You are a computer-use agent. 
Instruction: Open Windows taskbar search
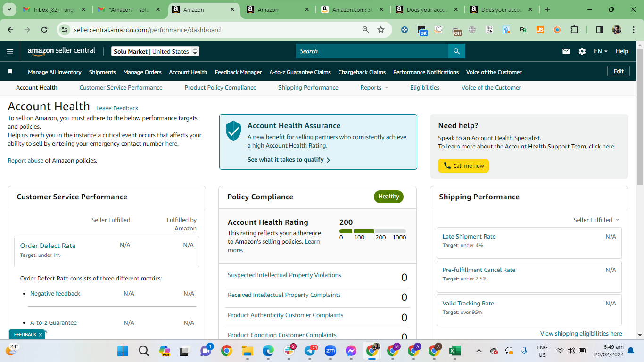pos(144,351)
